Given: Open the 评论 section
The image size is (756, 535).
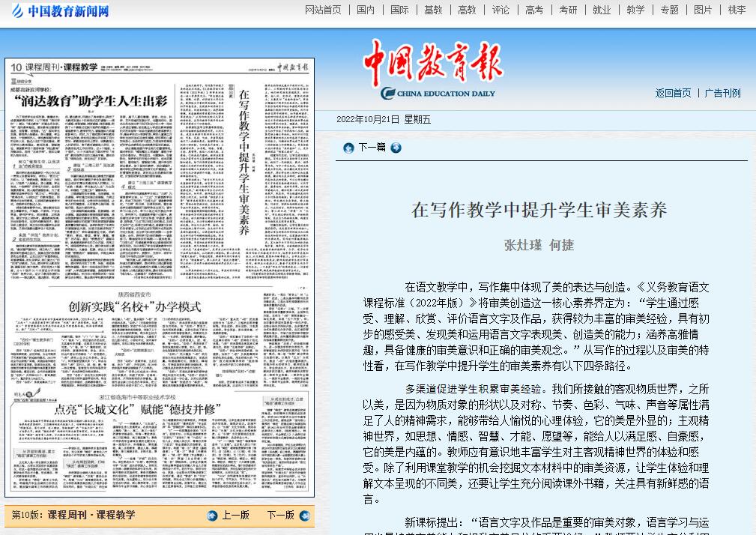Looking at the screenshot, I should click(x=501, y=10).
